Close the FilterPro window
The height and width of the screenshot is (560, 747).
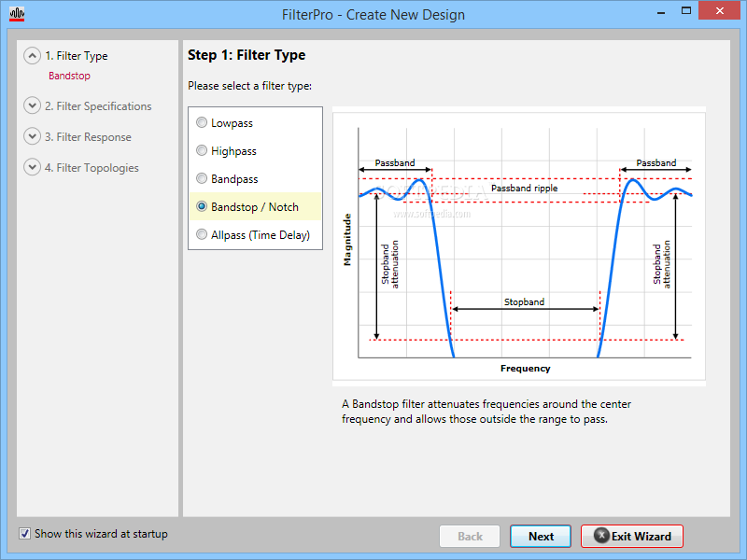tap(719, 10)
